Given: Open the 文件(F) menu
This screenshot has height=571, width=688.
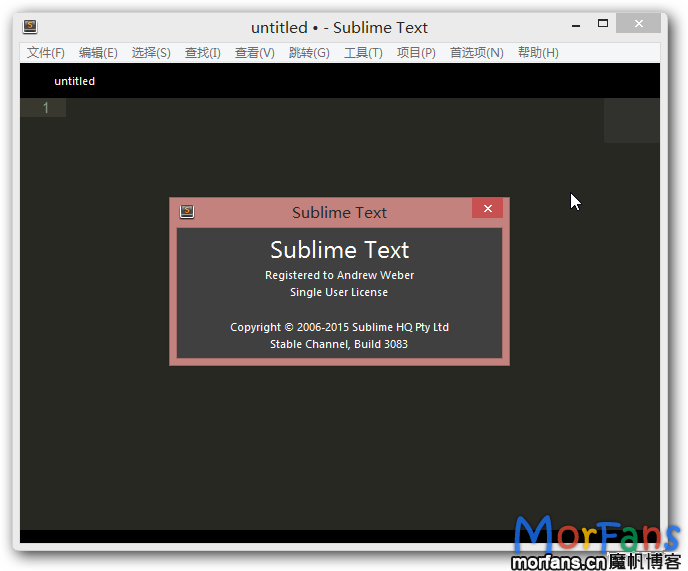Looking at the screenshot, I should click(46, 53).
